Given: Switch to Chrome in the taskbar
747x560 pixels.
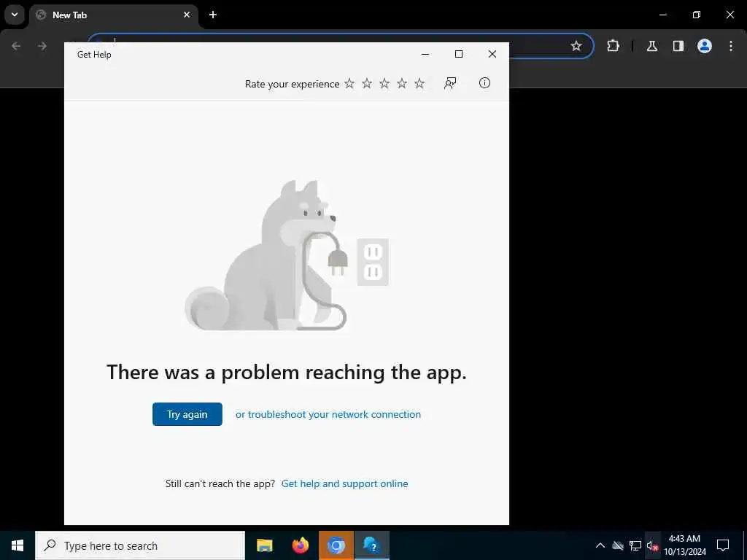Looking at the screenshot, I should (336, 545).
